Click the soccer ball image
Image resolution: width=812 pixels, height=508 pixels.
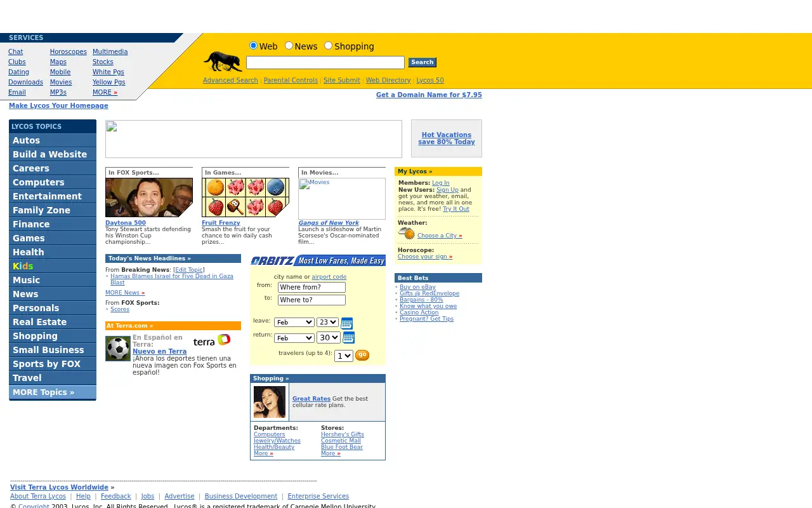118,349
